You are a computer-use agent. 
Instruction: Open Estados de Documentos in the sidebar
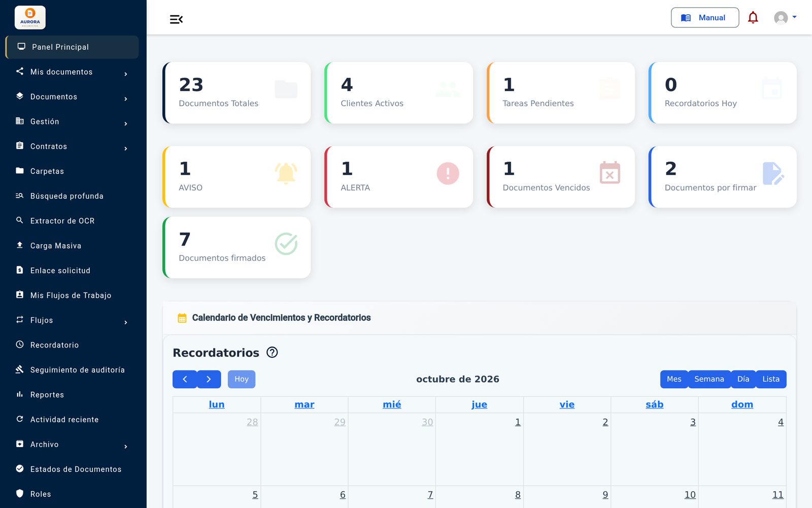(x=72, y=469)
